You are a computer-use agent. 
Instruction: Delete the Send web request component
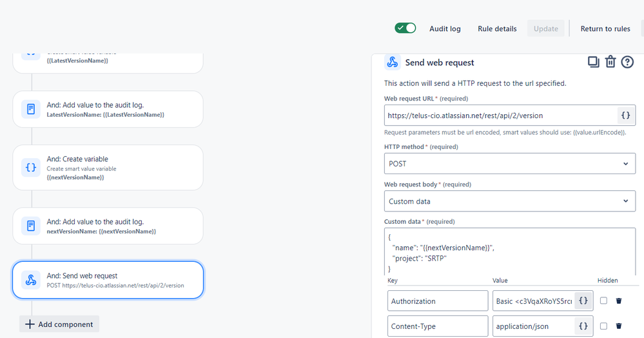tap(610, 62)
